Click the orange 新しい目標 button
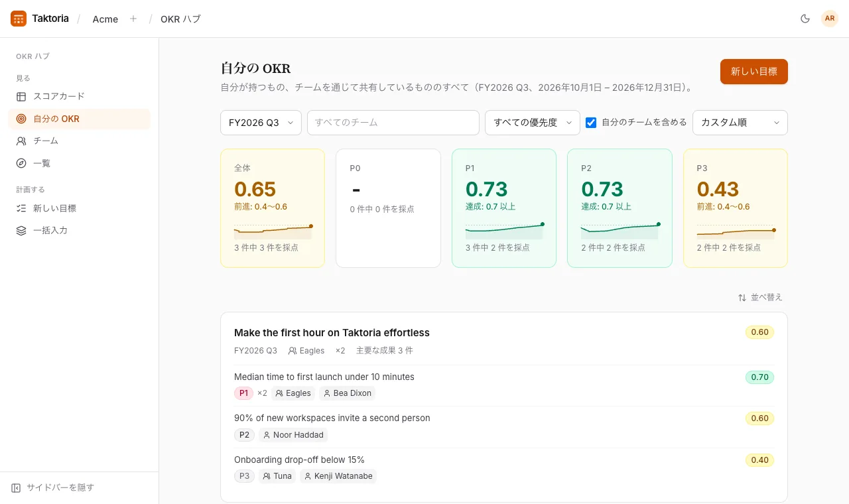 tap(754, 72)
